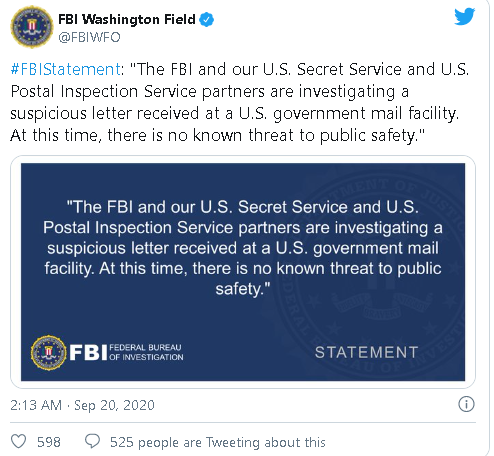Click the reply speech bubble icon

(x=92, y=441)
